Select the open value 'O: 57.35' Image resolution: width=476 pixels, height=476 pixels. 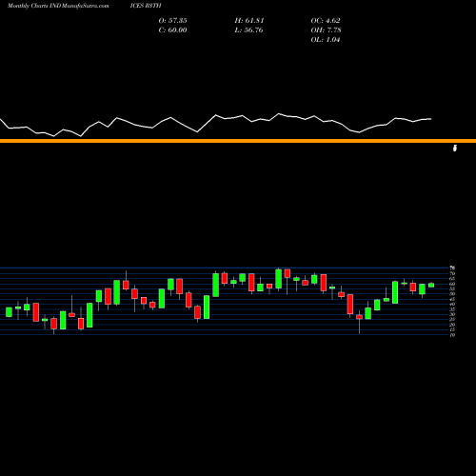(172, 20)
